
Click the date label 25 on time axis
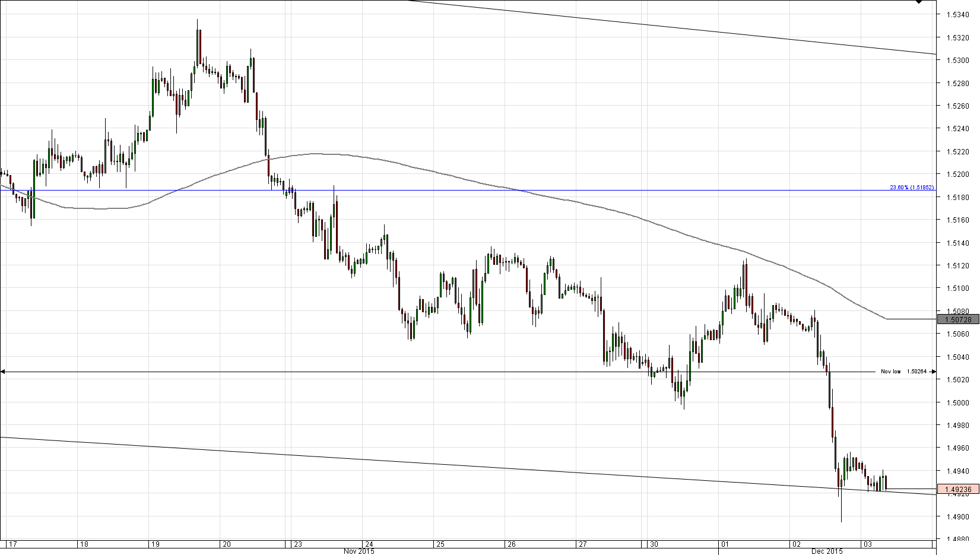pyautogui.click(x=440, y=544)
